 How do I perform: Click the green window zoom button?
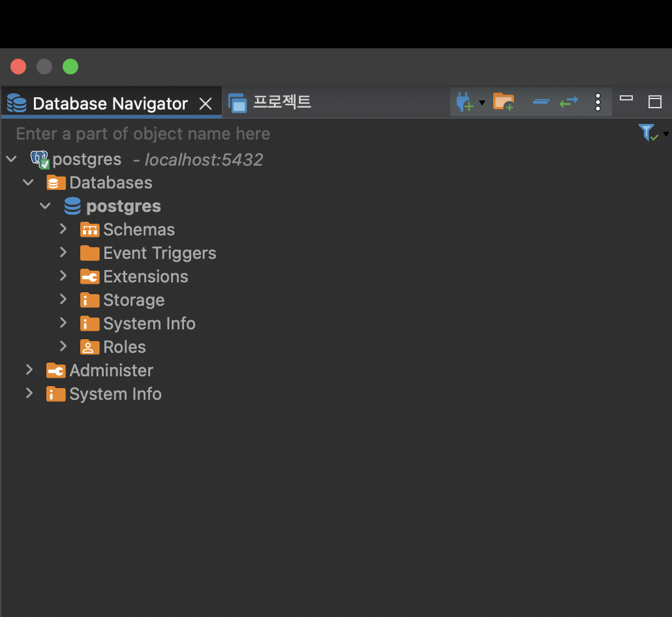pos(70,67)
